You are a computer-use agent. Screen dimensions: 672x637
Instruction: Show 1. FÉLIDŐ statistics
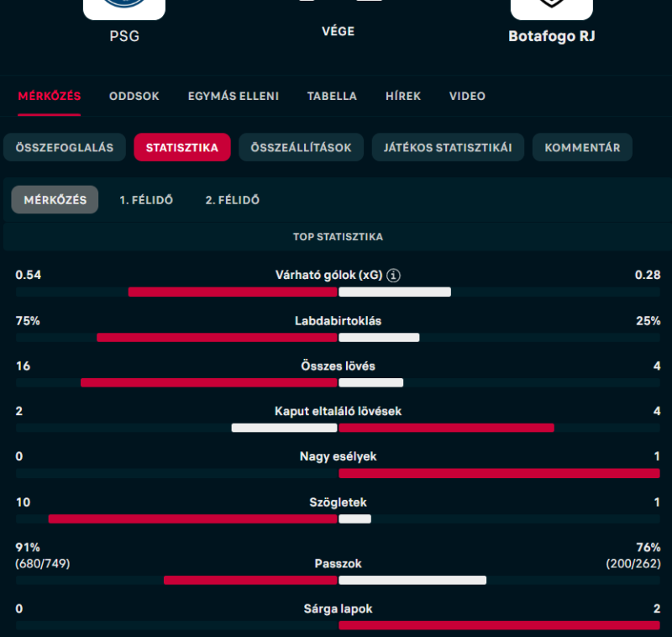tap(146, 200)
